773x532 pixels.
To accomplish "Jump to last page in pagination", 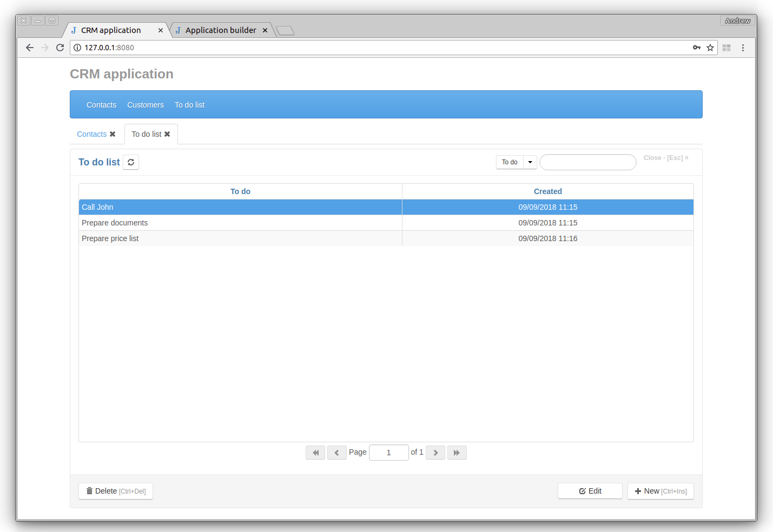I will [x=457, y=453].
